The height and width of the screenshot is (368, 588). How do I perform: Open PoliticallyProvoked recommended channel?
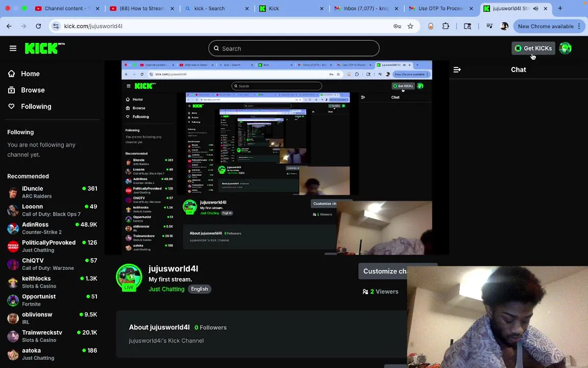click(x=52, y=246)
